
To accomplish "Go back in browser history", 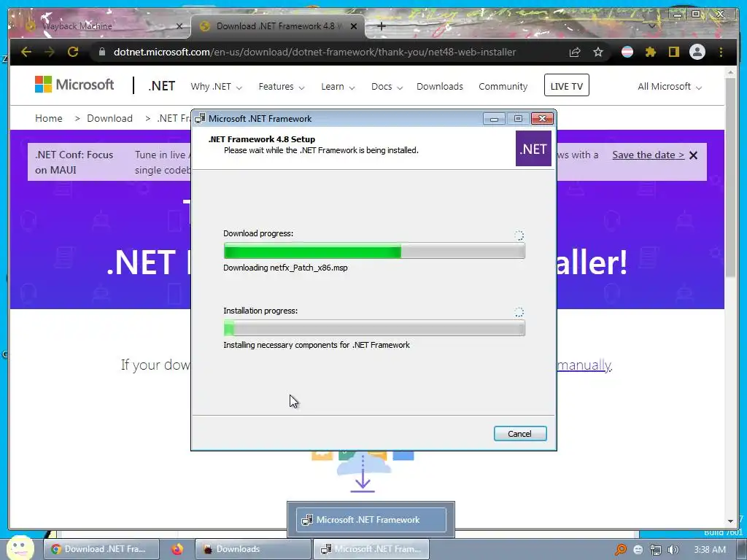I will pos(26,52).
